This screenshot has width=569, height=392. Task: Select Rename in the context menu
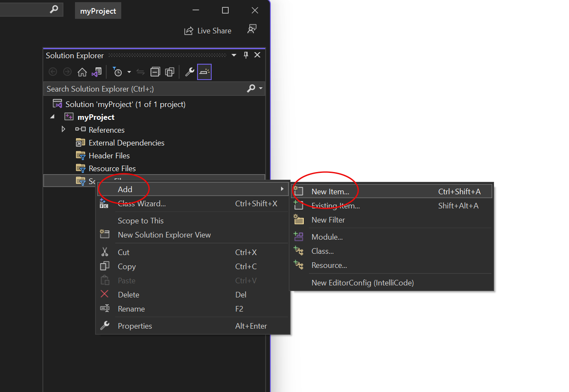click(192, 309)
